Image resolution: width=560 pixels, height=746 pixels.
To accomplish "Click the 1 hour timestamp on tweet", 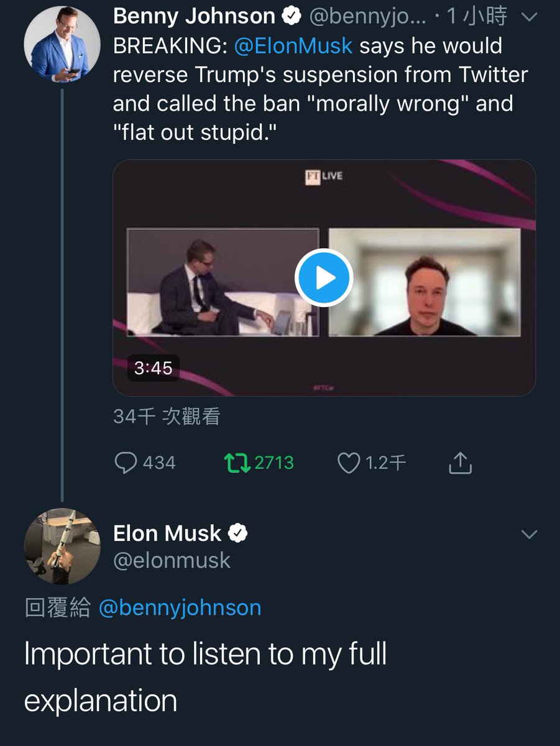I will click(x=476, y=17).
